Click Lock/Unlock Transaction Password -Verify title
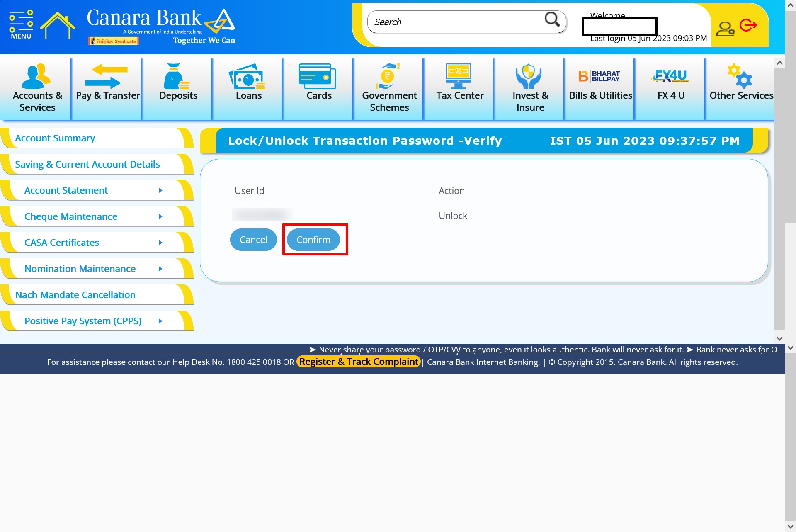The image size is (796, 532). pyautogui.click(x=365, y=141)
